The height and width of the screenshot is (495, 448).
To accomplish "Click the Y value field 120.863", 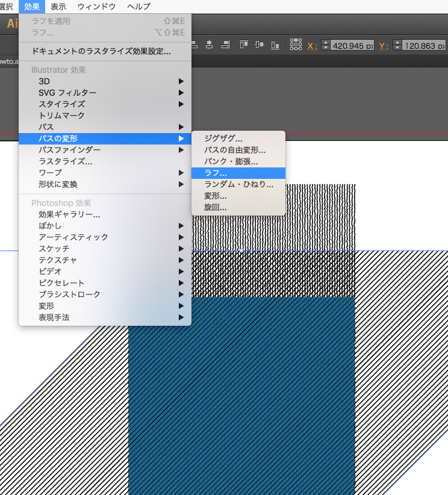I will [x=424, y=45].
